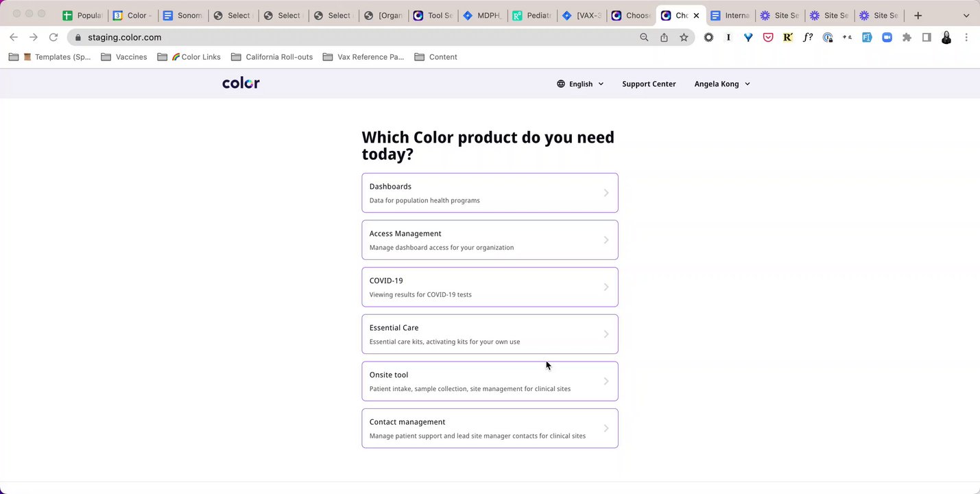Switch to the Popular spreadsheet tab

point(82,15)
